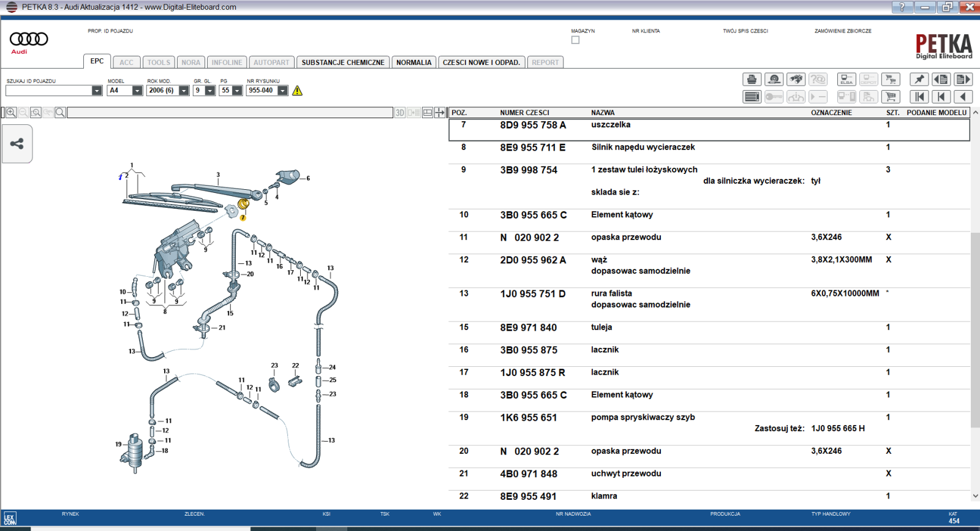This screenshot has height=531, width=980.
Task: Select part 4B0 971 848
Action: [x=529, y=474]
